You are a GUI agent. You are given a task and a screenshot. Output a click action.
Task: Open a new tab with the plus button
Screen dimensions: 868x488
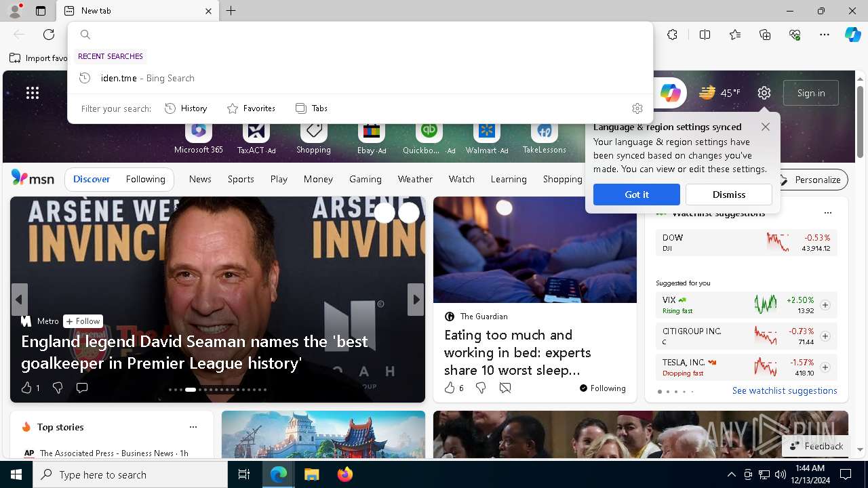click(x=231, y=11)
